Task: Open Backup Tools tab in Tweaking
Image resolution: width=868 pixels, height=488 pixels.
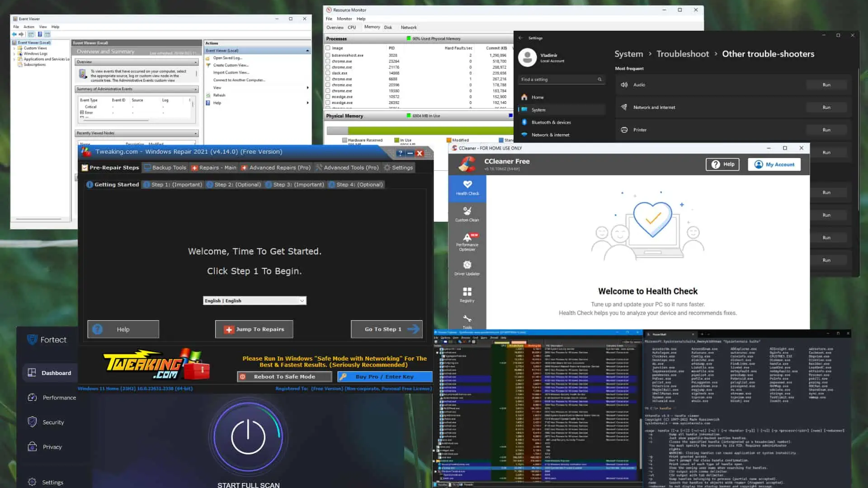Action: (x=165, y=168)
